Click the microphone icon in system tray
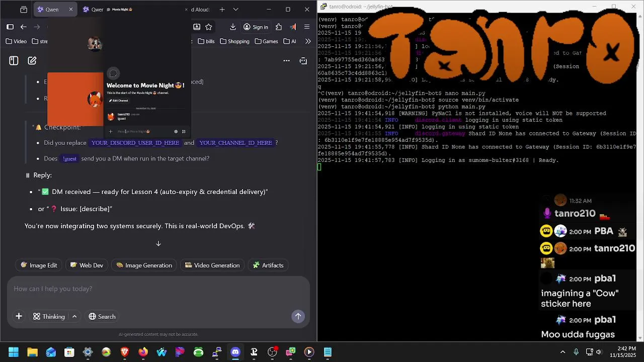Screen dimensions: 644x362 (576, 352)
